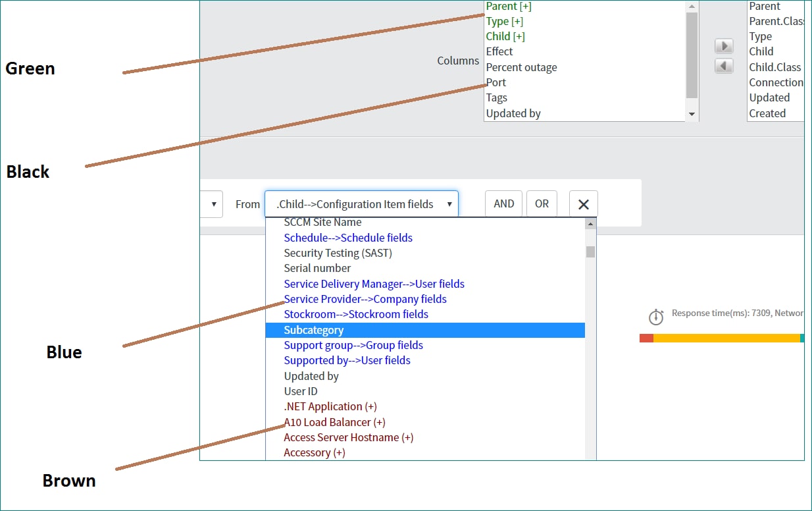The height and width of the screenshot is (511, 812).
Task: Open the .Child-->Configuration Item fields selector
Action: (361, 203)
